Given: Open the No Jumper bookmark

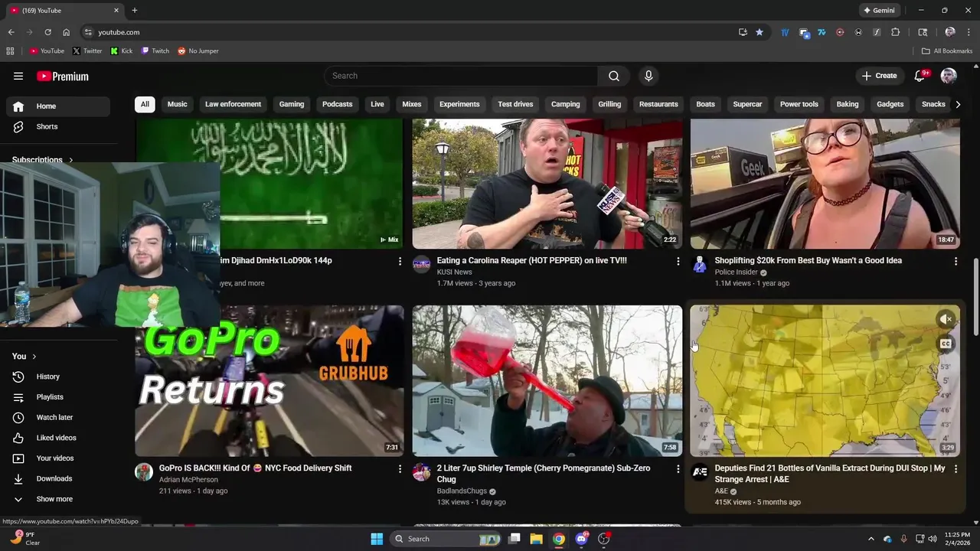Looking at the screenshot, I should point(198,51).
